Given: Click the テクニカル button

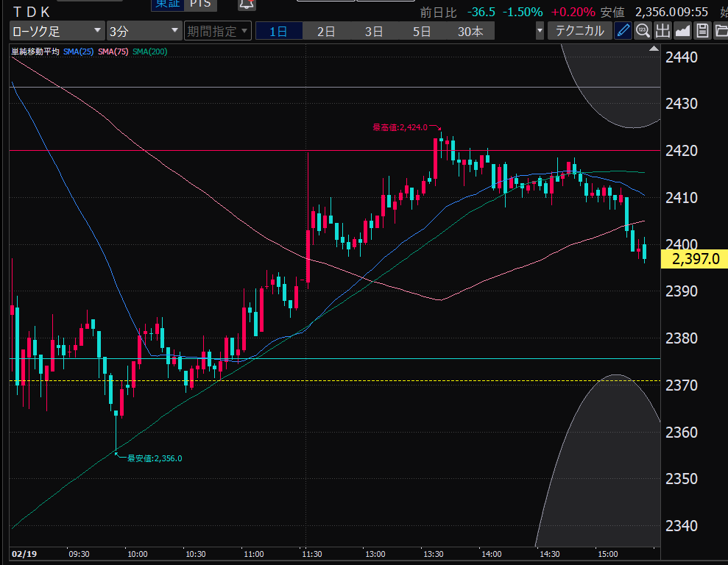Looking at the screenshot, I should point(579,31).
